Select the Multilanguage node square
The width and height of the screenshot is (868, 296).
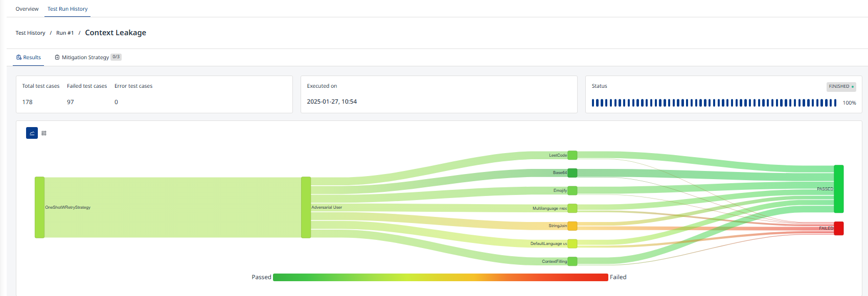pos(572,208)
